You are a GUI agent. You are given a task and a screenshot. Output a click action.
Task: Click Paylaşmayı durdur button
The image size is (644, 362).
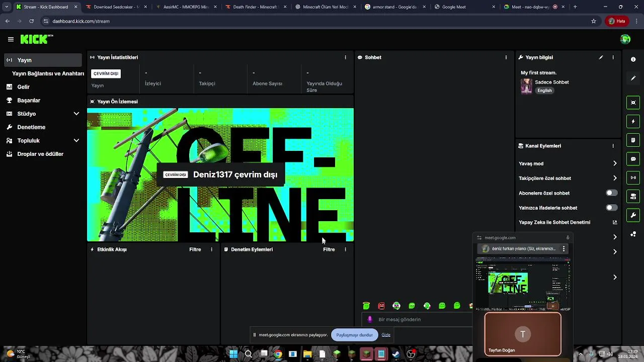[355, 335]
